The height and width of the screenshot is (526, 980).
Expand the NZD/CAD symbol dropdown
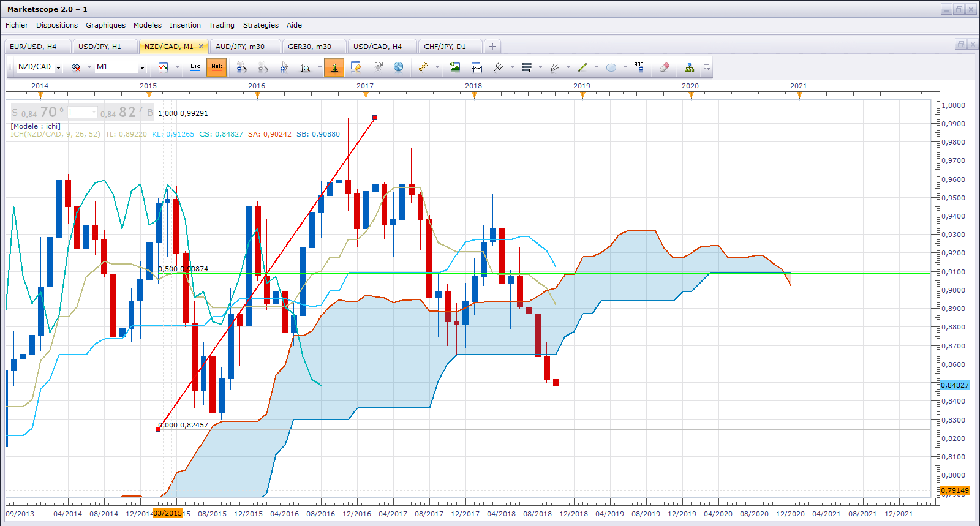tap(59, 67)
